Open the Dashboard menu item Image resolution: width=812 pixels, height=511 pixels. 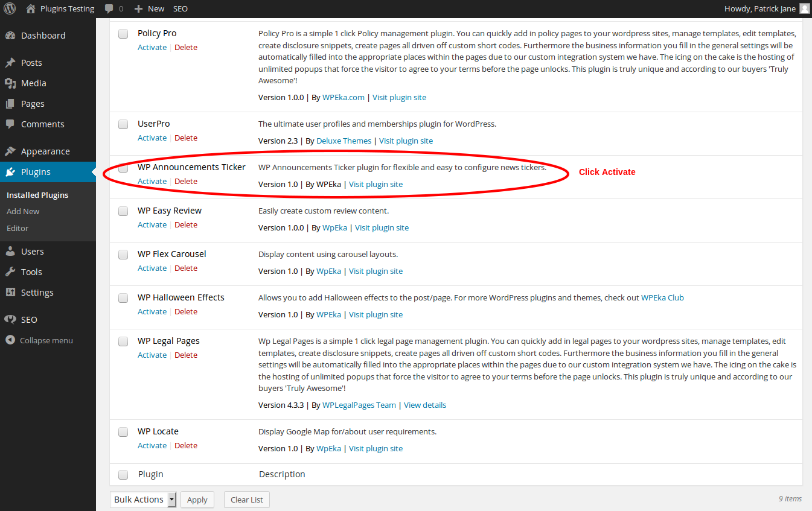(x=43, y=36)
